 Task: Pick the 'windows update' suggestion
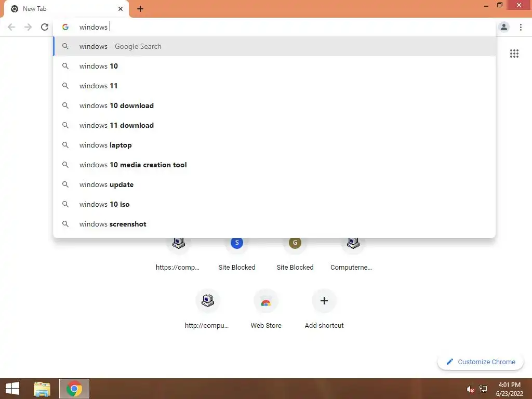[x=274, y=184]
